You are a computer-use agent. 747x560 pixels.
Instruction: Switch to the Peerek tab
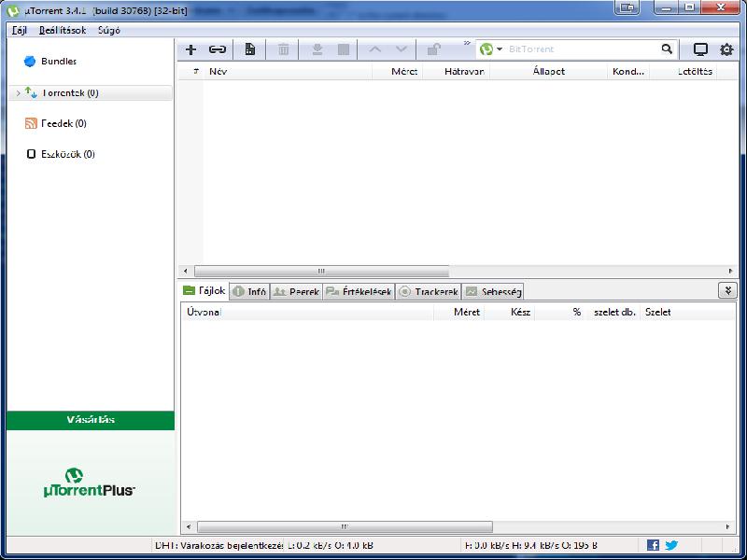pos(296,291)
